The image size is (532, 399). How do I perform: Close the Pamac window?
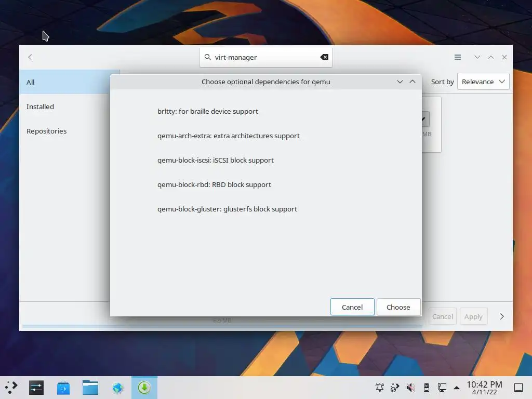[504, 57]
